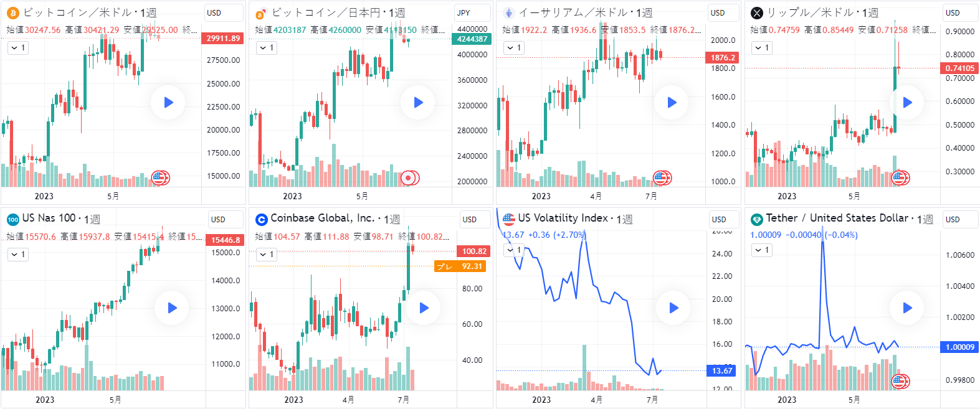Click the US Nas 100 badge icon
Image resolution: width=980 pixels, height=409 pixels.
tap(12, 219)
